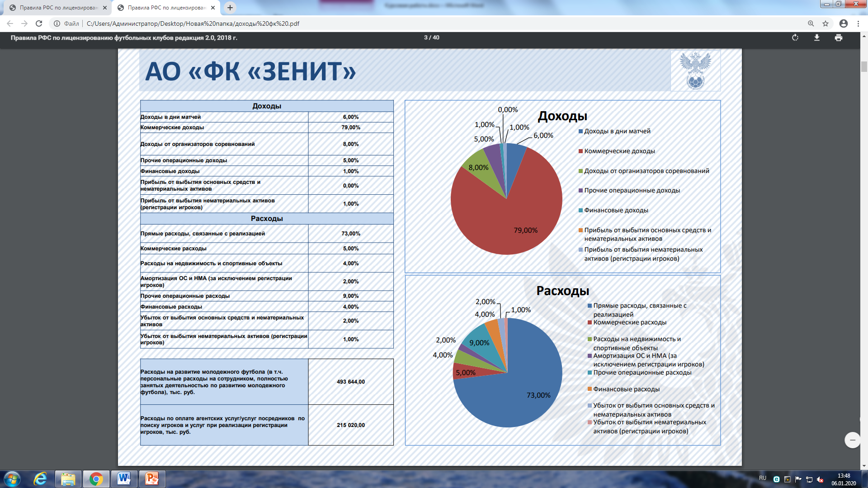
Task: Open Action Center flag icon in tray
Action: (x=798, y=479)
